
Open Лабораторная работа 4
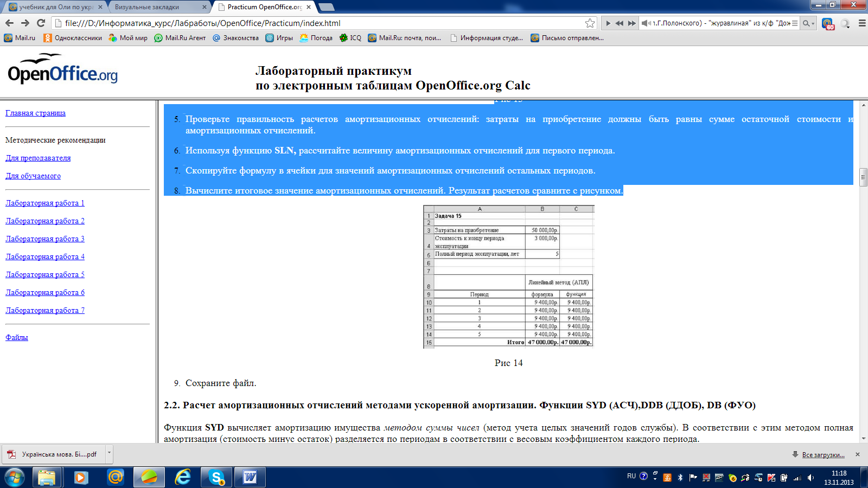[x=45, y=256]
